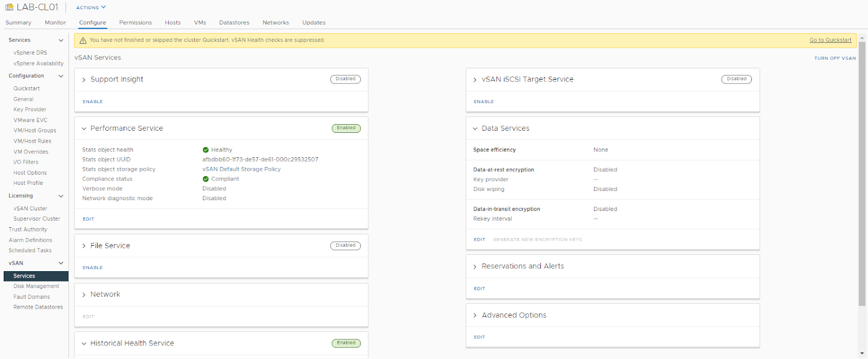Open Trust Authority in sidebar
The image size is (868, 359).
click(x=28, y=229)
